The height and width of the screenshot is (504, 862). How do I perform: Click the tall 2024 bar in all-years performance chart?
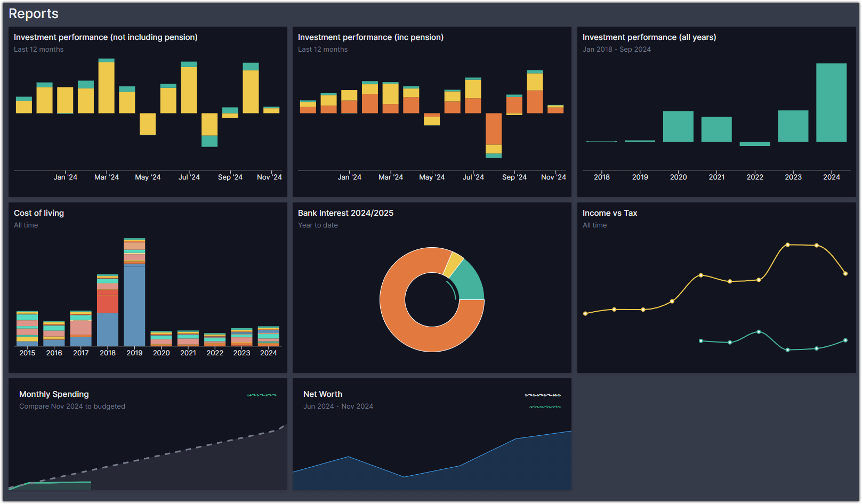point(831,101)
